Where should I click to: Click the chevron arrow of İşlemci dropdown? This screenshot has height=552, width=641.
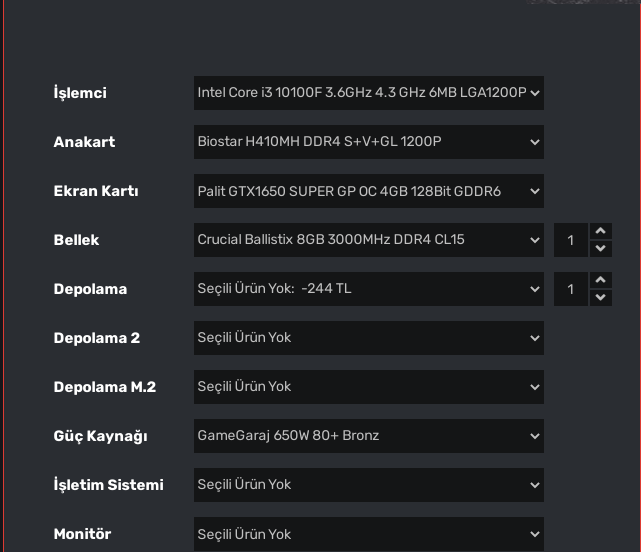pyautogui.click(x=535, y=93)
